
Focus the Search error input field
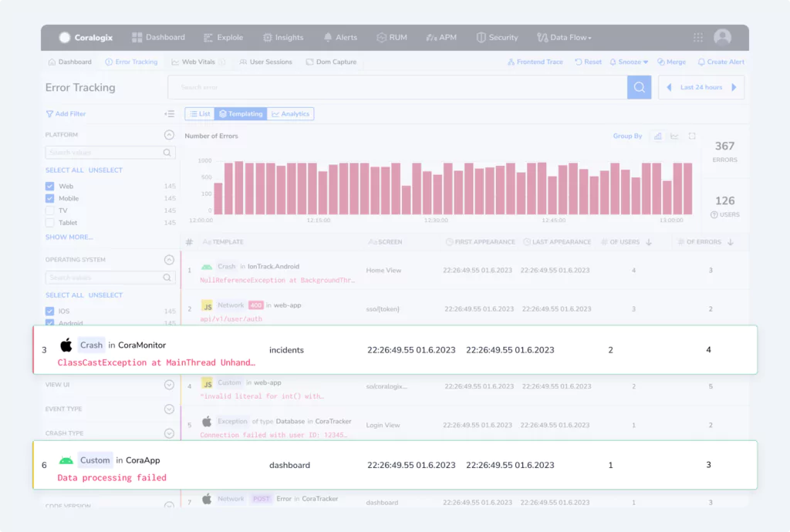tap(397, 87)
